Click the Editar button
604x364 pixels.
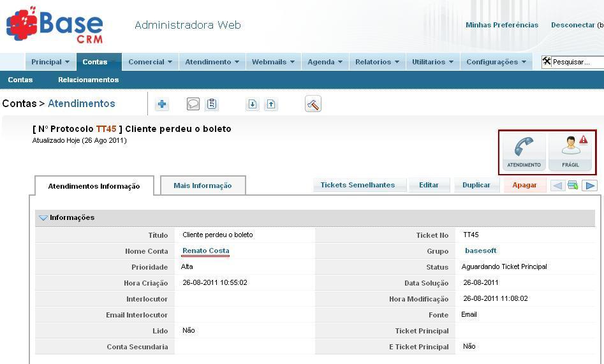point(429,185)
